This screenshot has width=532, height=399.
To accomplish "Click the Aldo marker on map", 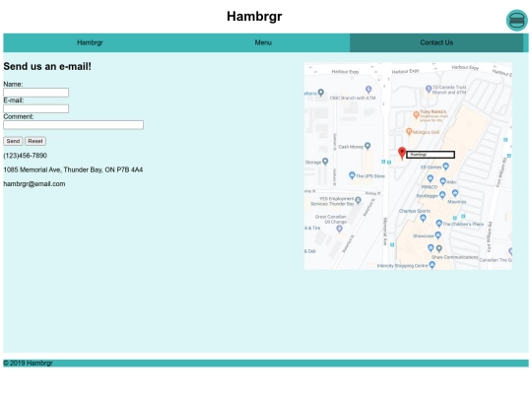I will coord(442,181).
